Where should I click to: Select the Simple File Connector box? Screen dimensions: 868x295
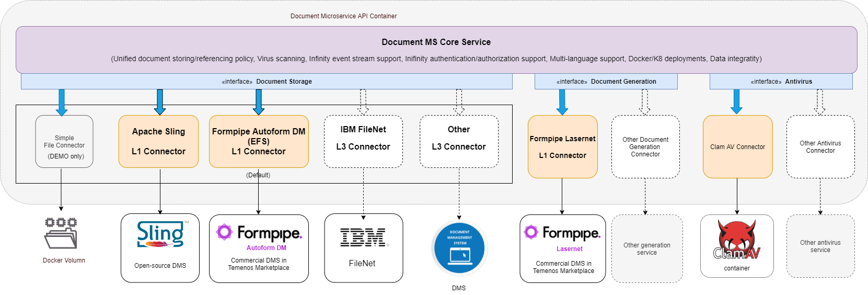click(x=64, y=142)
